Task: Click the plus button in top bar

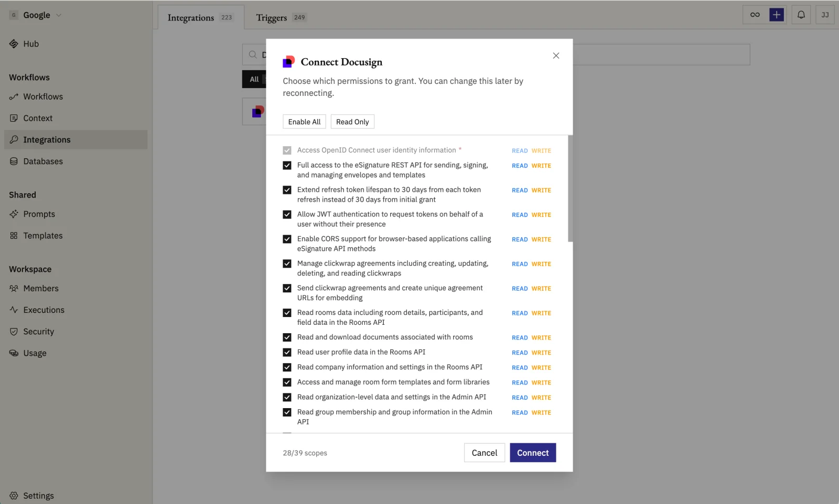Action: (777, 15)
